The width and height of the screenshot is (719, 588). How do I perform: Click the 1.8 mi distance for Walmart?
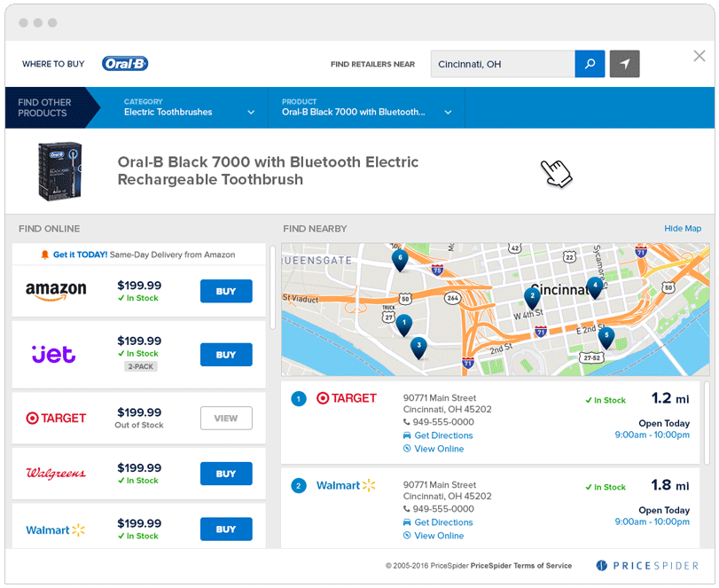coord(670,485)
